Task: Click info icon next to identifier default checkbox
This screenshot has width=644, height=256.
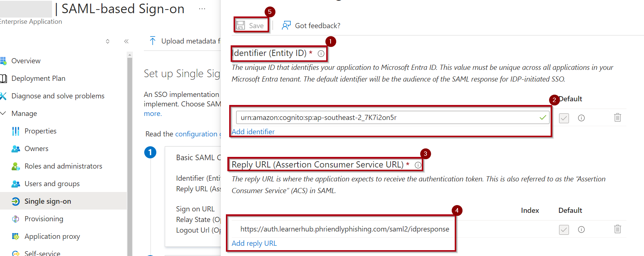Action: coord(581,118)
